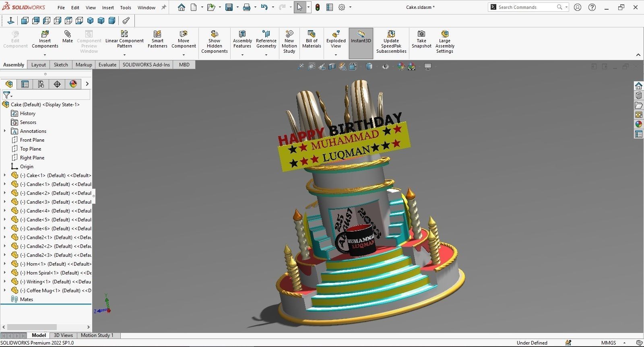Click the Insert Components tool

pos(45,39)
